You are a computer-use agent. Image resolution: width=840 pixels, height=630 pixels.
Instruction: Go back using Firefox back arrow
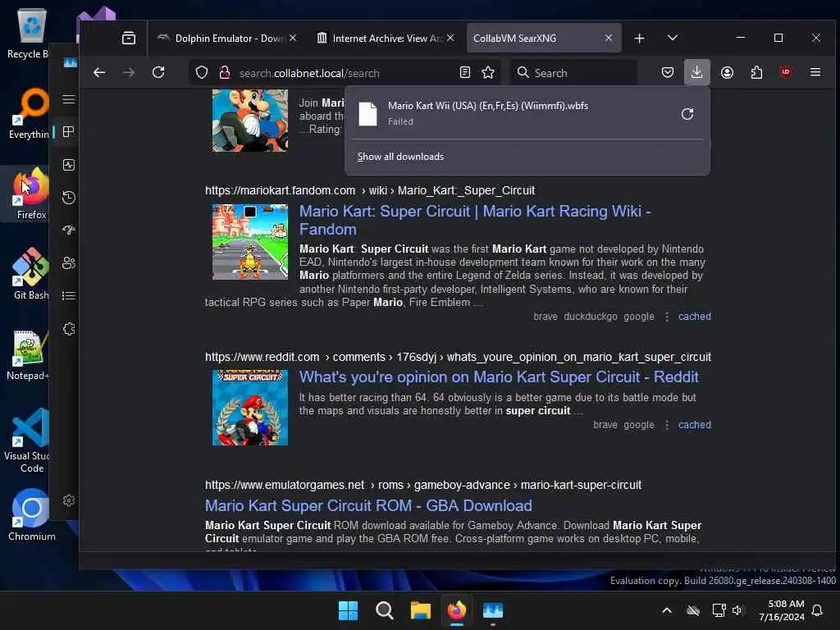tap(99, 72)
